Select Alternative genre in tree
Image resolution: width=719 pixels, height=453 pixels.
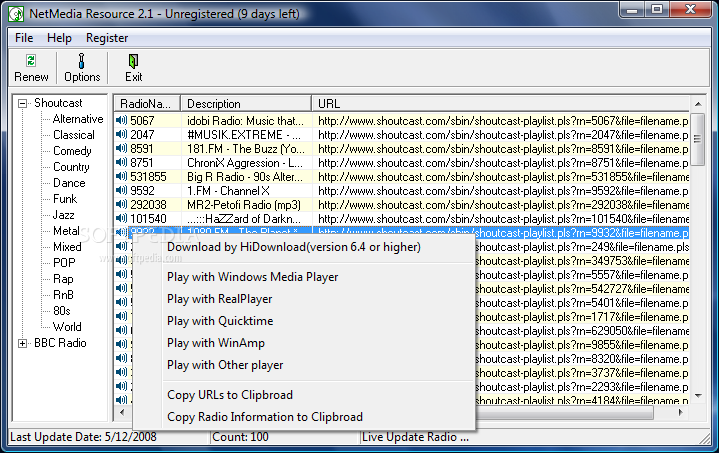78,119
